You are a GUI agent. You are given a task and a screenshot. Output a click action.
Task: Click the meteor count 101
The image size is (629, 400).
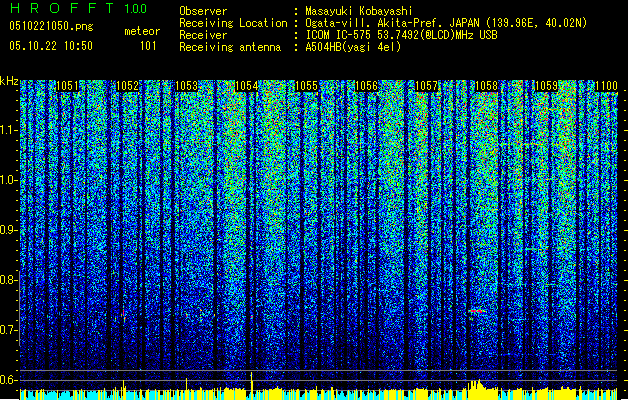coord(148,46)
